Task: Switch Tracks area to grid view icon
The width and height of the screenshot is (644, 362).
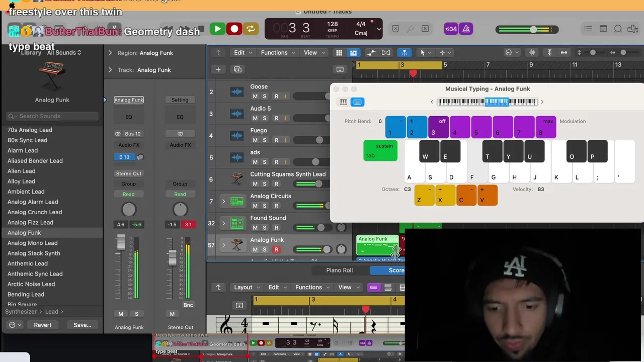Action: pos(339,52)
